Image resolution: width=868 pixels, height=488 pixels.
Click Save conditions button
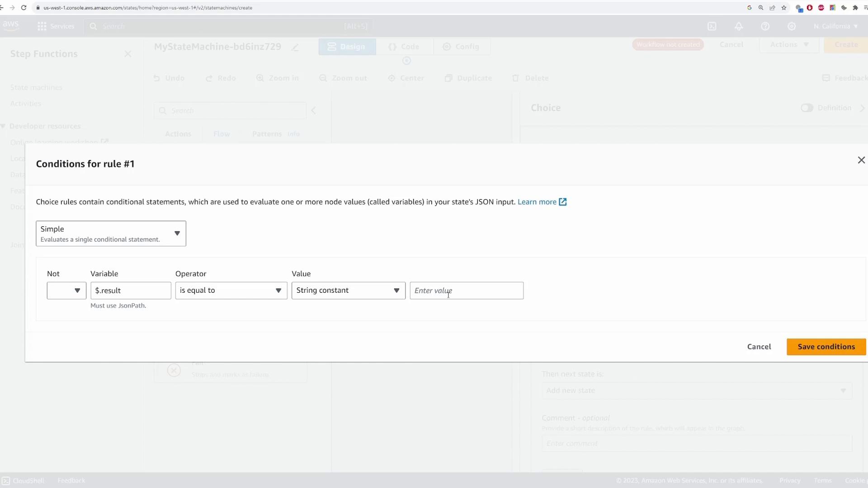tap(826, 347)
